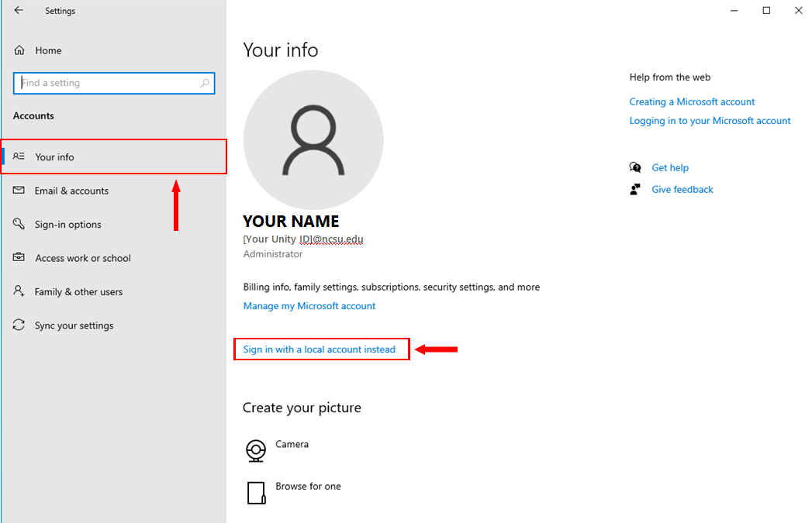The width and height of the screenshot is (812, 523).
Task: Click the Sync your settings icon
Action: 19,325
